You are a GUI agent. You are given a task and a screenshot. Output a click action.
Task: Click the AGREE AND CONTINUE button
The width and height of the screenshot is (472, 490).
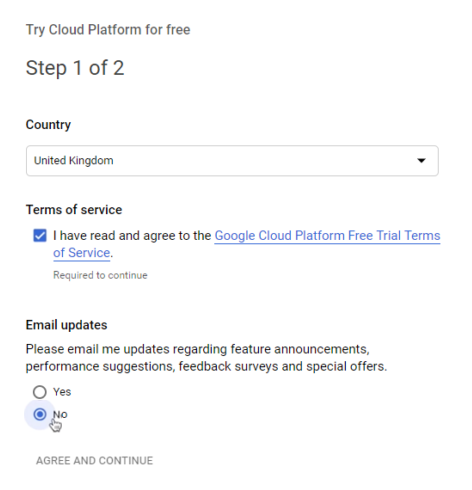pyautogui.click(x=94, y=460)
